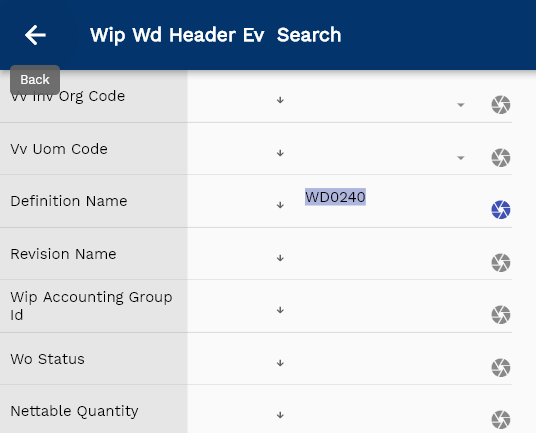Open the Vv Uom Code dropdown caret
Viewport: 536px width, 433px height.
(460, 158)
